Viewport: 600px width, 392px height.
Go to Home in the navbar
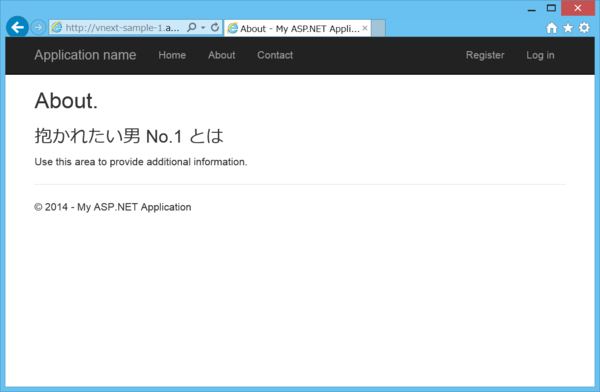[172, 55]
